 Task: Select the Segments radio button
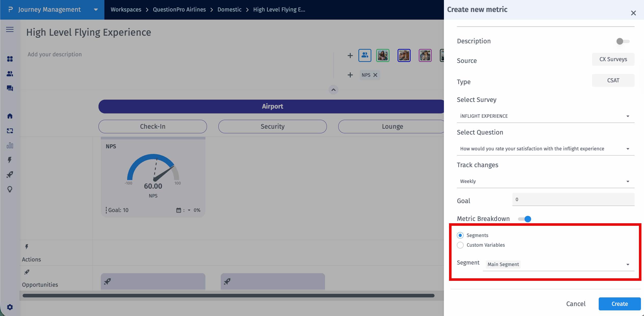click(x=460, y=235)
